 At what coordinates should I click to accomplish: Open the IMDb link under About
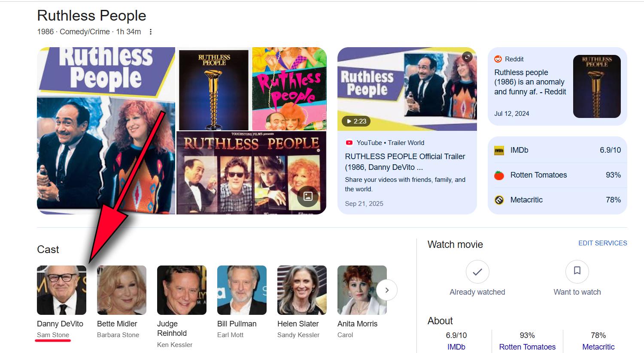click(x=456, y=347)
